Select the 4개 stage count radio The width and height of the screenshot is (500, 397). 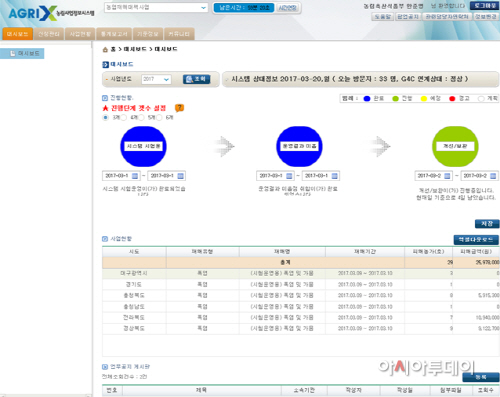124,117
